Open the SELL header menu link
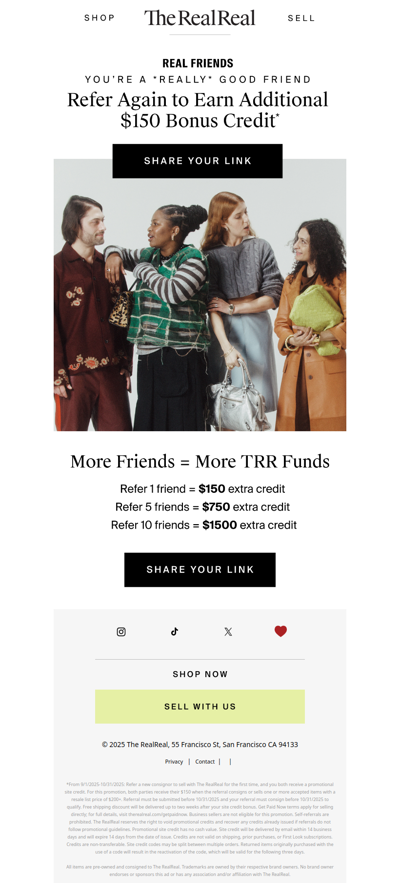 pyautogui.click(x=301, y=18)
